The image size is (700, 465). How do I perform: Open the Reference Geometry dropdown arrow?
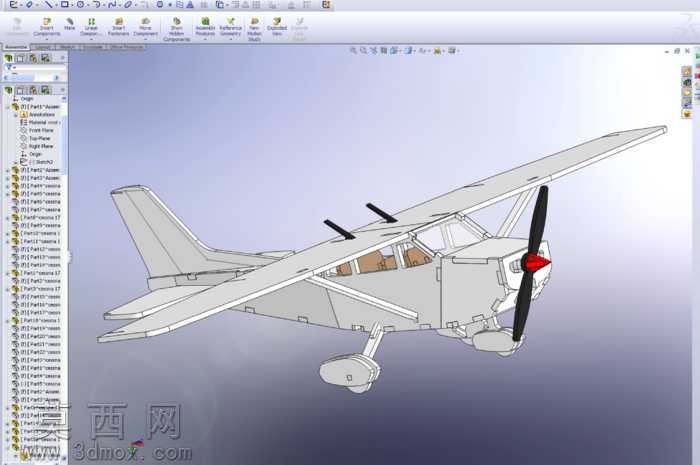(230, 39)
